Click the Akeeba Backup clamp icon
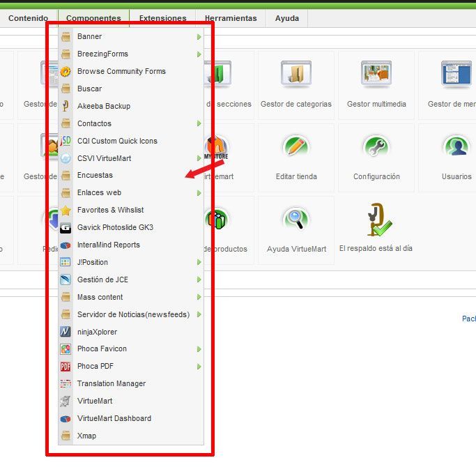Image resolution: width=476 pixels, height=467 pixels. tap(66, 106)
